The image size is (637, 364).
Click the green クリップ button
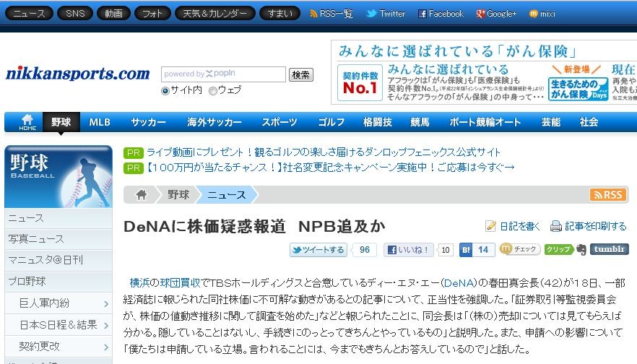[558, 249]
